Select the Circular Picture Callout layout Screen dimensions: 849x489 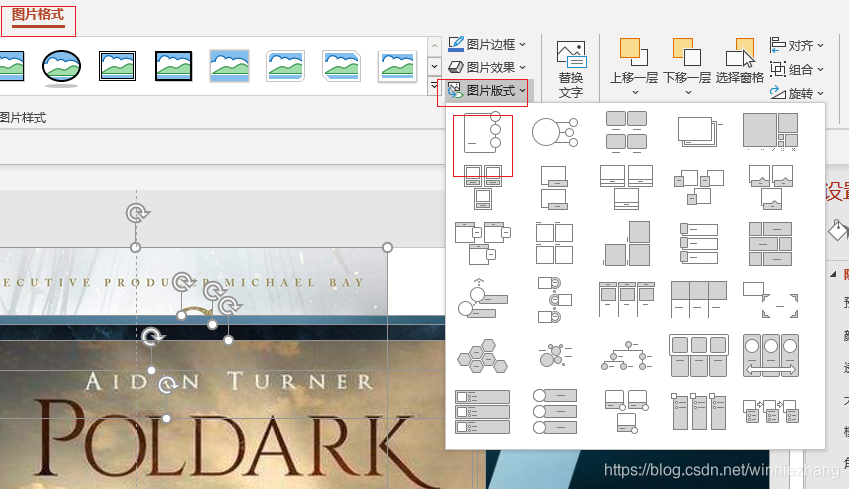(x=554, y=132)
